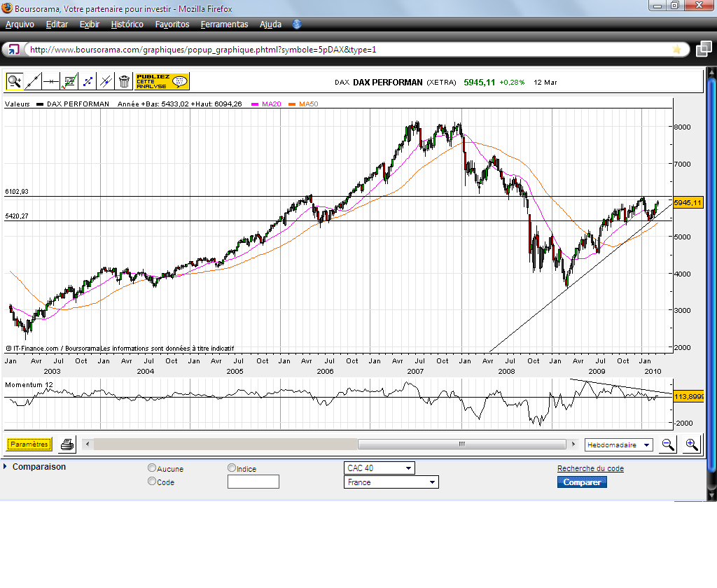The width and height of the screenshot is (717, 588).
Task: Click the Valeurs legend label
Action: click(x=18, y=104)
